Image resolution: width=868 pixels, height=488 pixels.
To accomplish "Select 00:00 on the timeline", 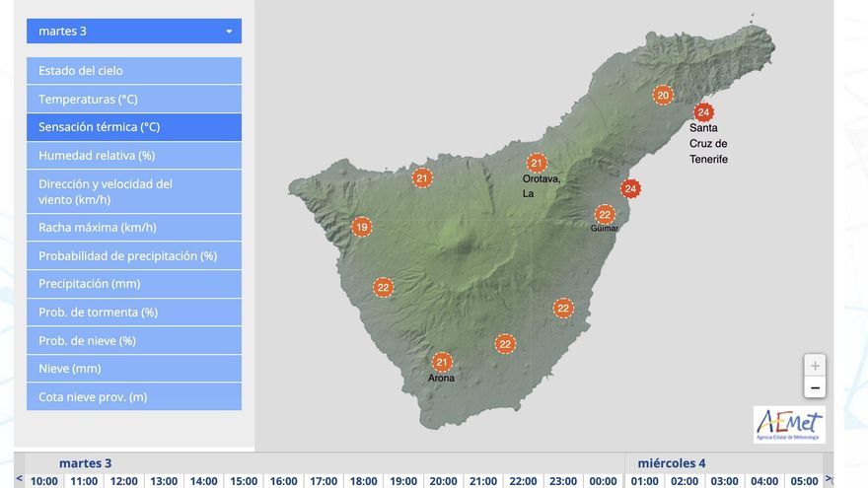I will click(x=603, y=481).
